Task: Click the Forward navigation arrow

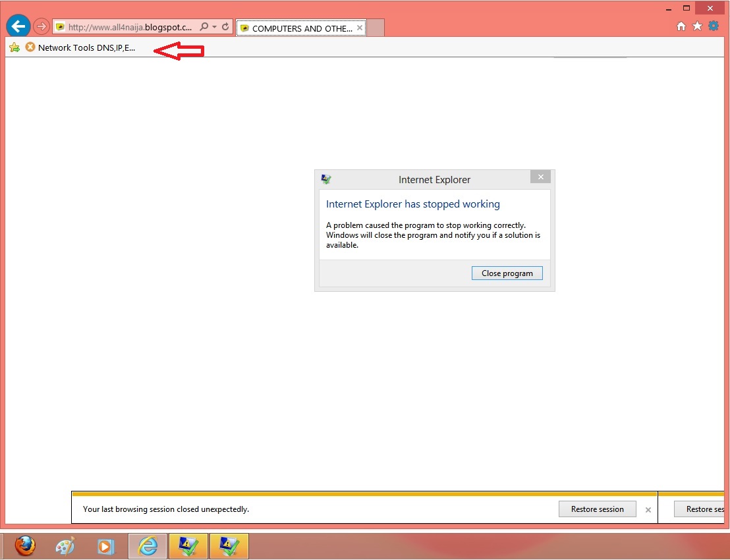Action: [x=42, y=26]
